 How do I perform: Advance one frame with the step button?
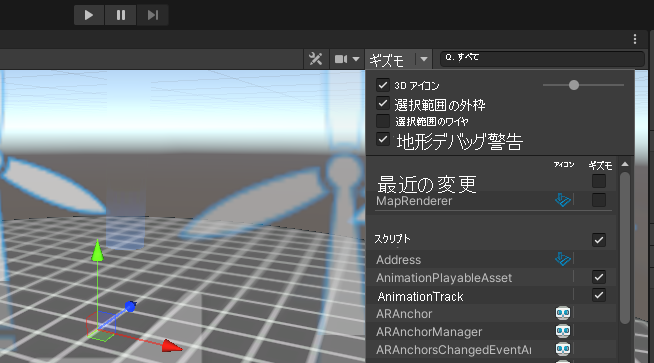(x=153, y=15)
